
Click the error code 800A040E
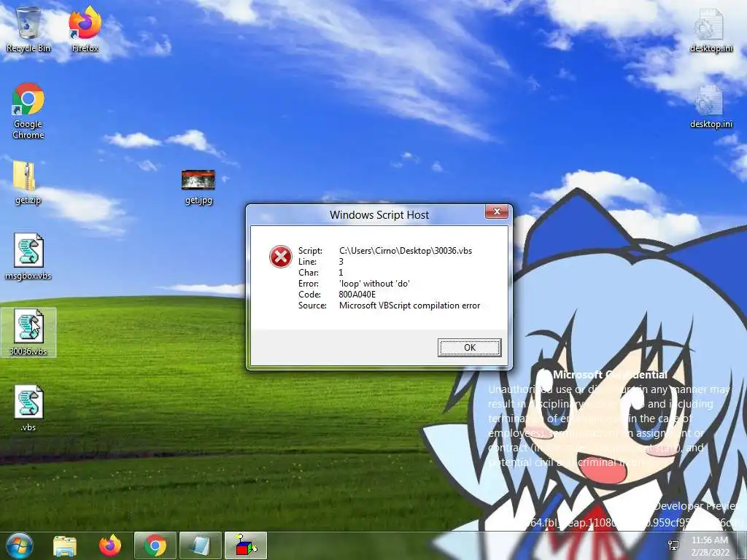pyautogui.click(x=357, y=295)
